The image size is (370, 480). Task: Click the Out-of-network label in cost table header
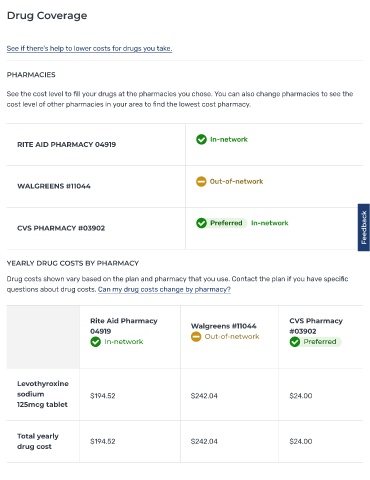point(232,337)
